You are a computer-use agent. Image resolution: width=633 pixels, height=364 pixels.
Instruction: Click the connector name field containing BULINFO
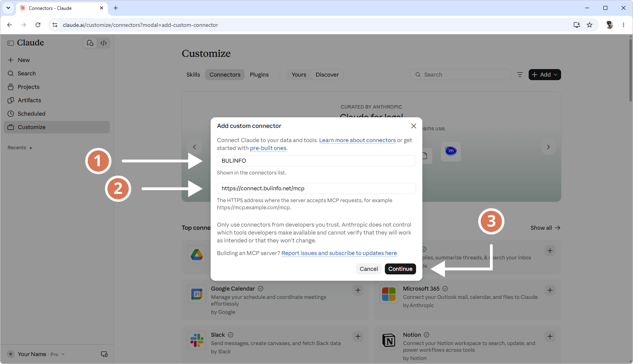coord(316,161)
